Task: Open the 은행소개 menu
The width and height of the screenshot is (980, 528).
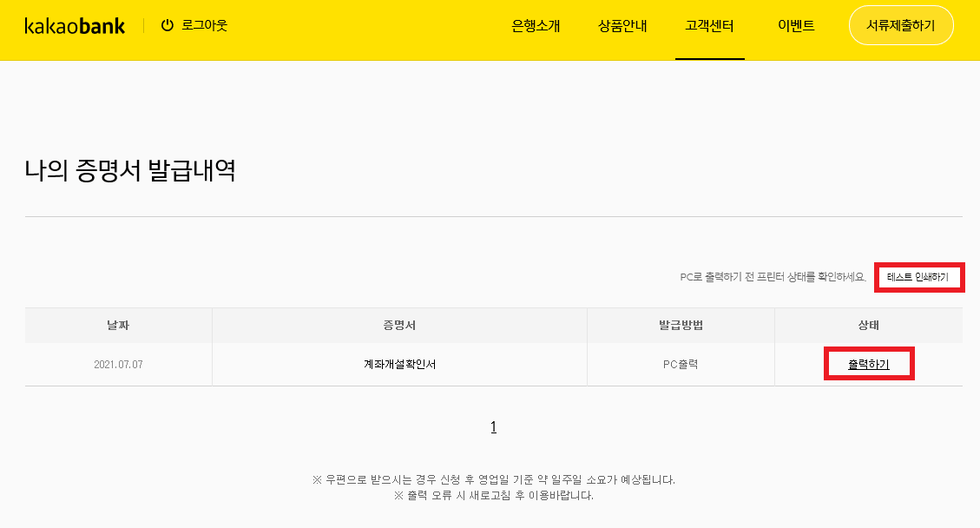Action: (536, 26)
